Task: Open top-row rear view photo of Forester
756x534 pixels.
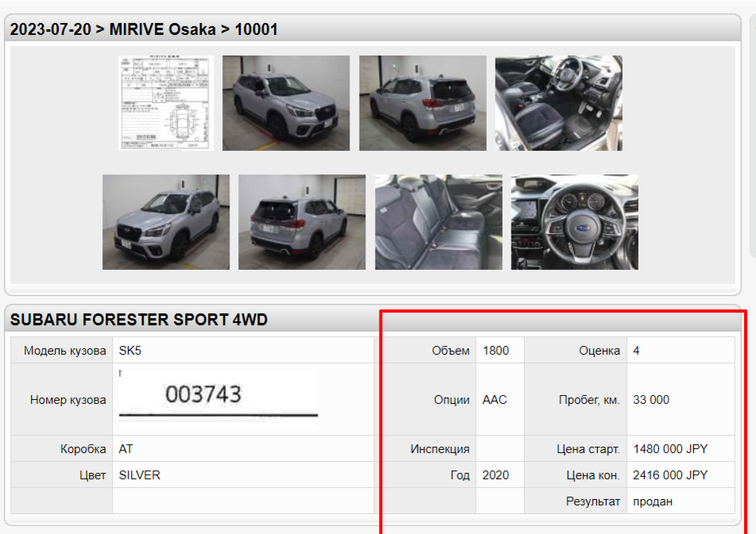Action: [422, 102]
